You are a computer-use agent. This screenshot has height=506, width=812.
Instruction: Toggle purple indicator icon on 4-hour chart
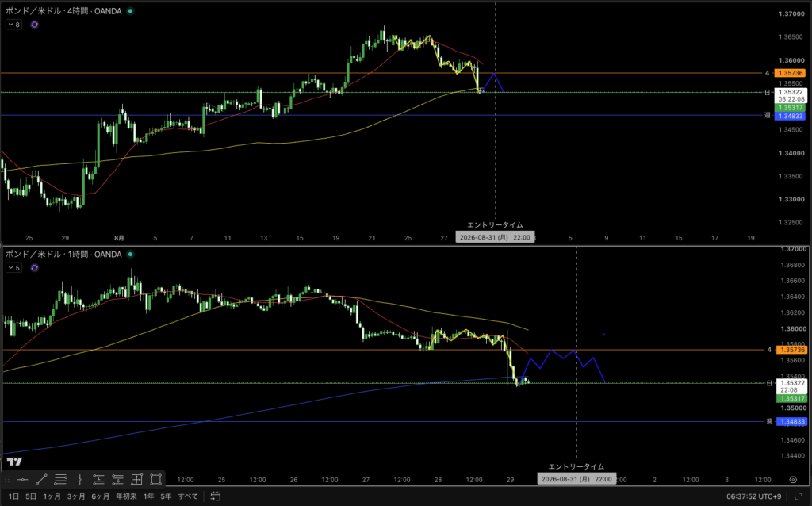(x=34, y=25)
